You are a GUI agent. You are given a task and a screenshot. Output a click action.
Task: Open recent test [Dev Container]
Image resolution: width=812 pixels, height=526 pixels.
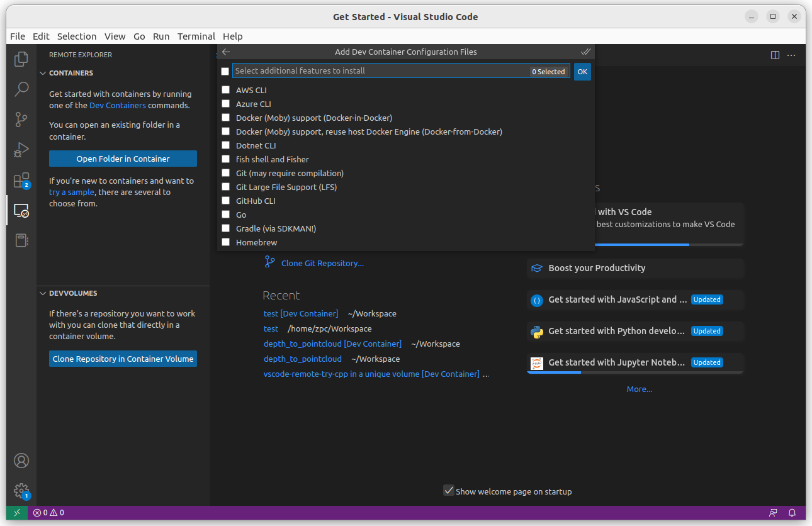coord(301,313)
